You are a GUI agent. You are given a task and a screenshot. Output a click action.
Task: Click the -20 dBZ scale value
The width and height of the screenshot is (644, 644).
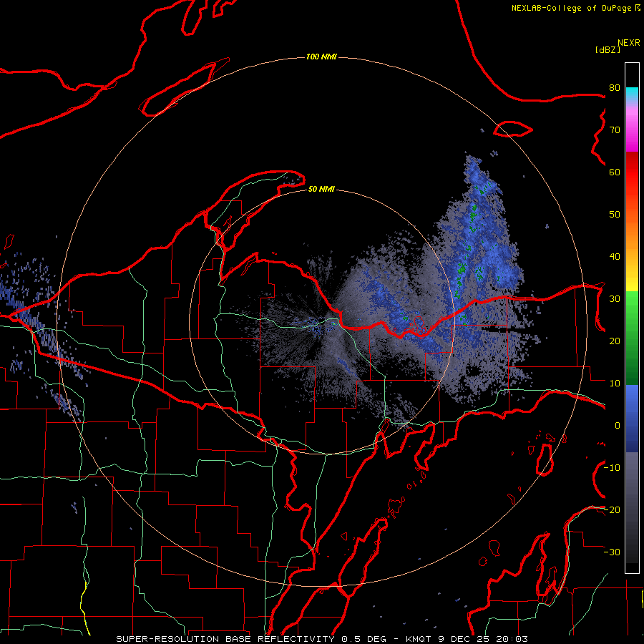(612, 509)
